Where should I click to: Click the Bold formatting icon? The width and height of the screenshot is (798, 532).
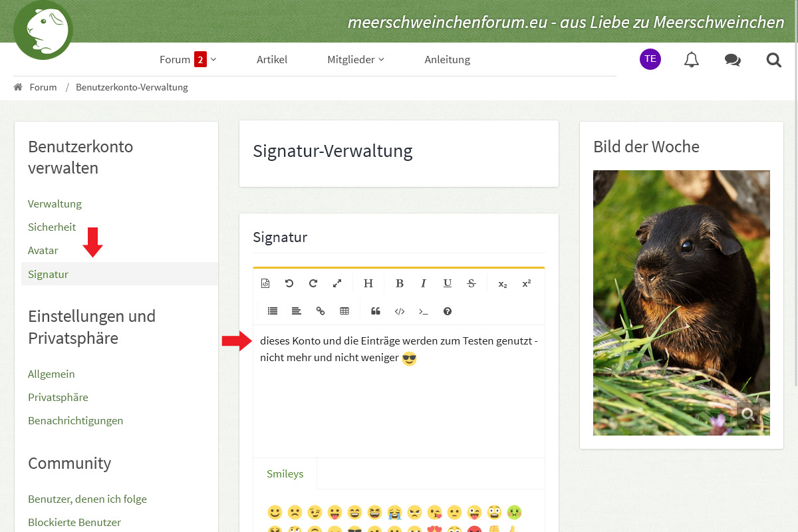pos(400,283)
